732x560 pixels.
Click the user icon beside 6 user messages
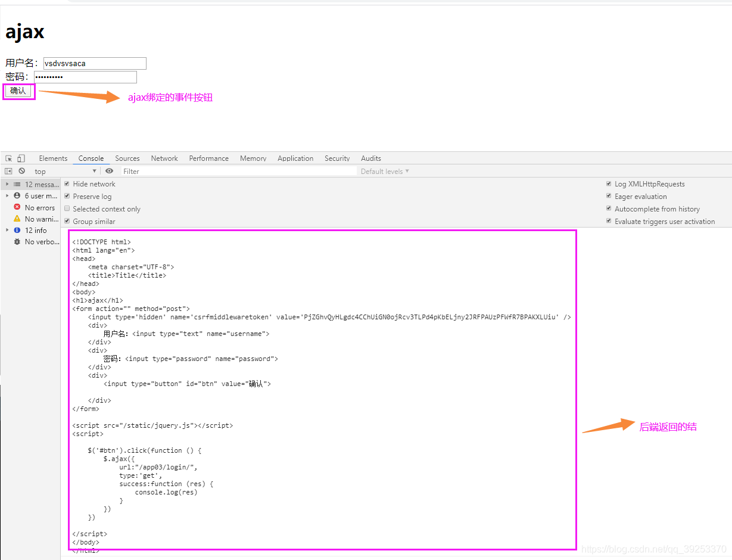coord(17,196)
